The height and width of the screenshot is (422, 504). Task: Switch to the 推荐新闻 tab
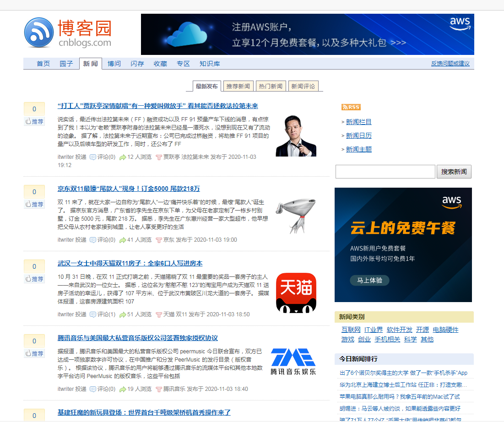(238, 86)
